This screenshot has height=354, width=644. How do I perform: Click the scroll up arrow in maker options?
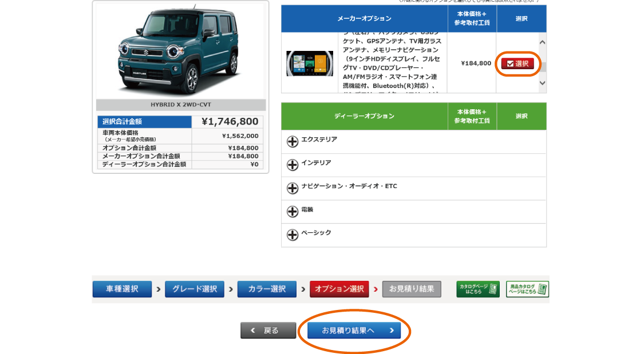pos(542,42)
